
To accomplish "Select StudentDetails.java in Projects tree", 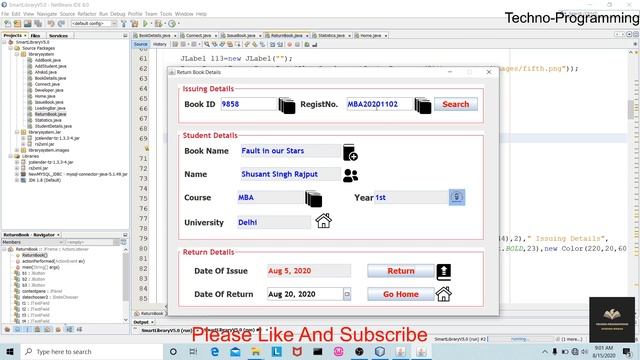I will 53,126.
